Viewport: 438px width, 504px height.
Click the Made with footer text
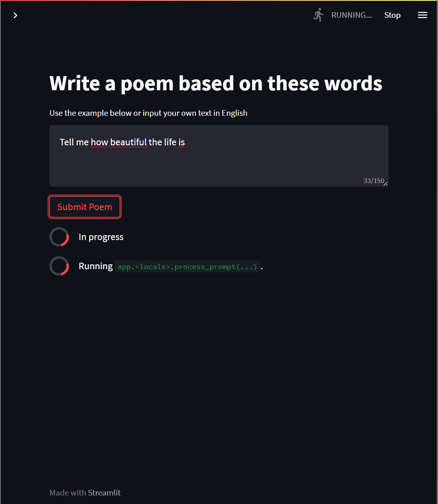click(x=68, y=493)
